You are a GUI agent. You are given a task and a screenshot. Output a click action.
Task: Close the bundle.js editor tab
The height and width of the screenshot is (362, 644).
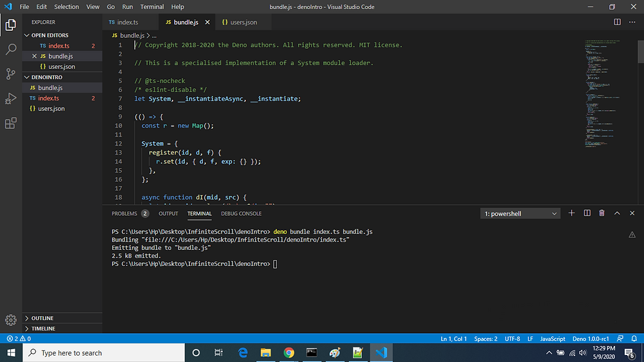coord(207,22)
